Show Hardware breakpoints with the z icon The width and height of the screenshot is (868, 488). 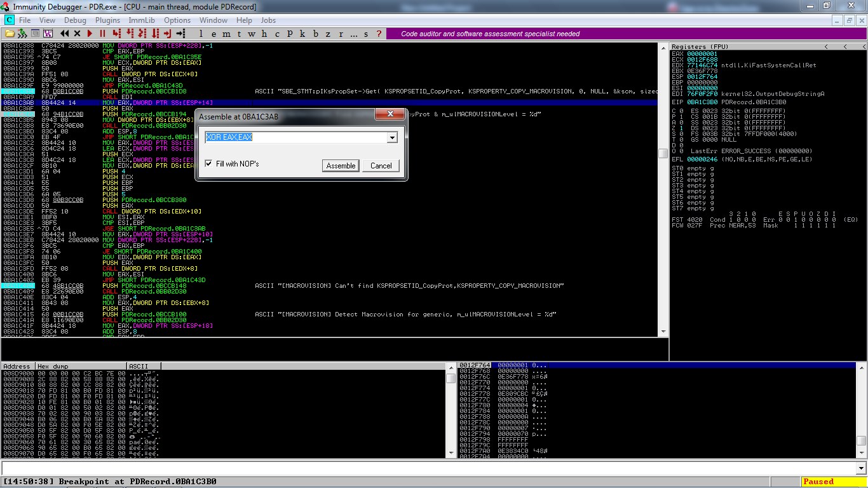[329, 34]
